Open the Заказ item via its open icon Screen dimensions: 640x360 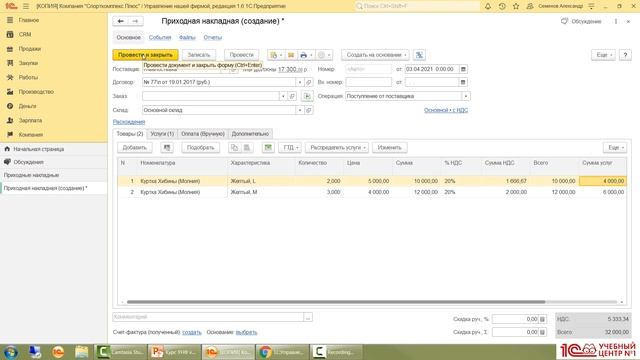point(292,96)
